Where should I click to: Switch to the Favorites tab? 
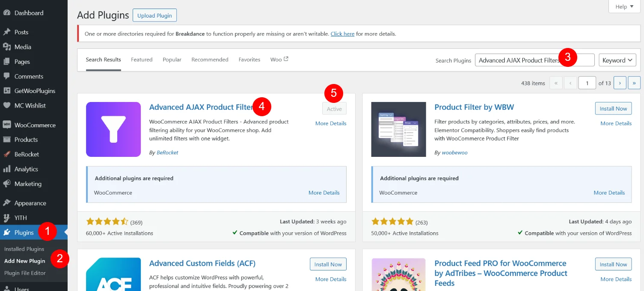point(249,60)
